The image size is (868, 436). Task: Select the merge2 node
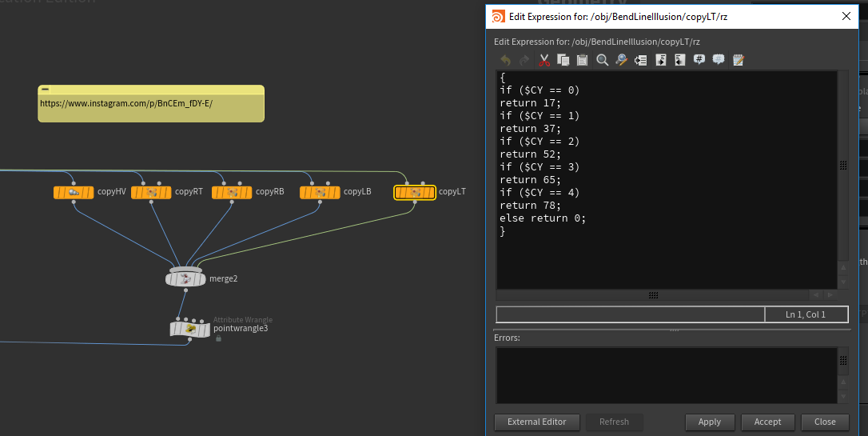[x=185, y=278]
